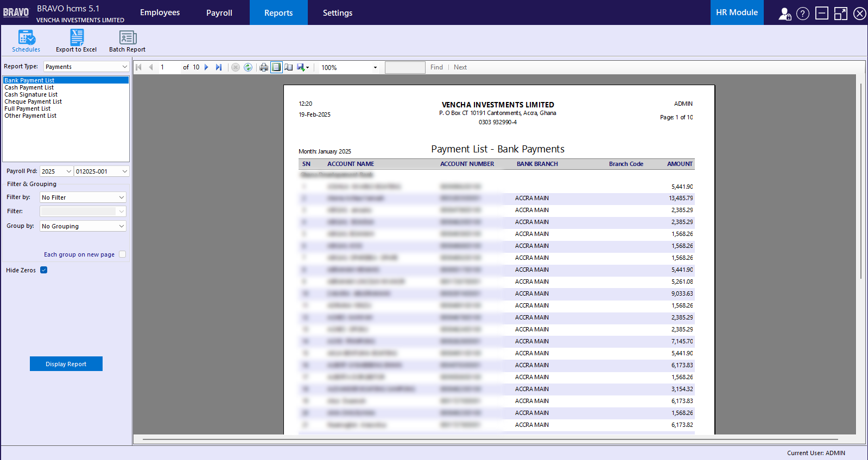Open the Schedules tool
The height and width of the screenshot is (460, 868).
[x=26, y=41]
